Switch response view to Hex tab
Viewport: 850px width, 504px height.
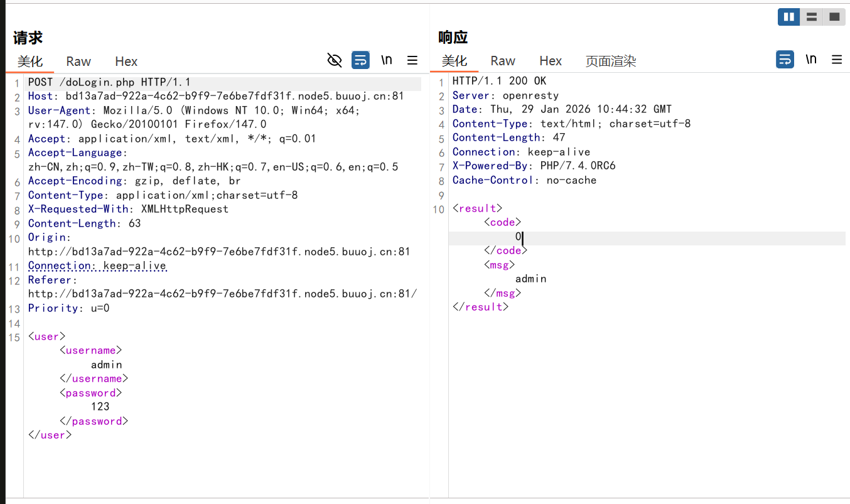[551, 61]
